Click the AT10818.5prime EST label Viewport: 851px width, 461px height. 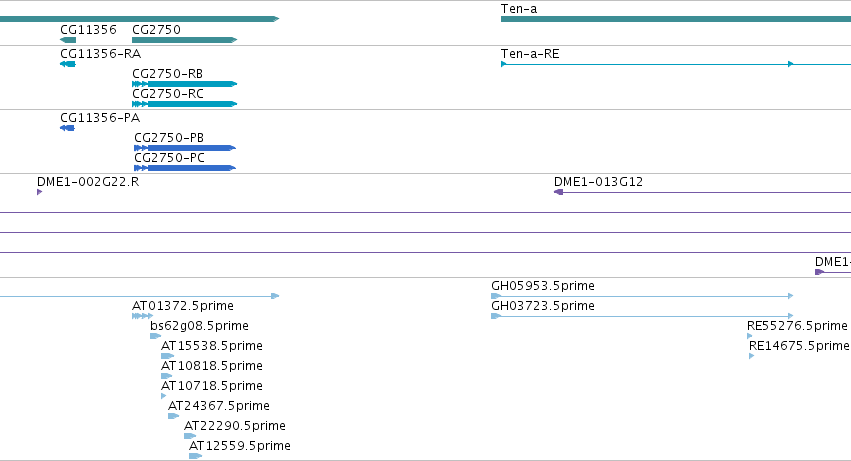coord(212,366)
